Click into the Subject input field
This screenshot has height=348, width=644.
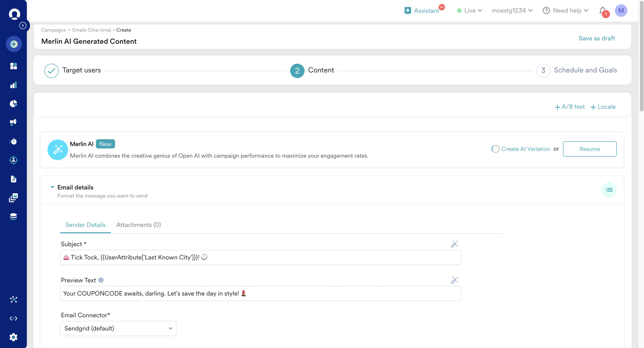[x=260, y=257]
